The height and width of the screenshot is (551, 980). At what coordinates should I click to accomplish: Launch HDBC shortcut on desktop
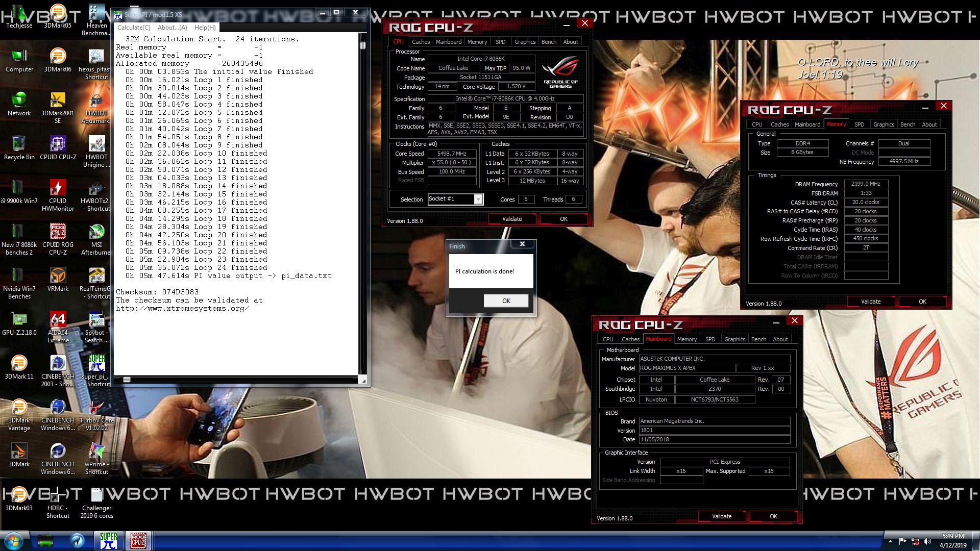(x=58, y=503)
